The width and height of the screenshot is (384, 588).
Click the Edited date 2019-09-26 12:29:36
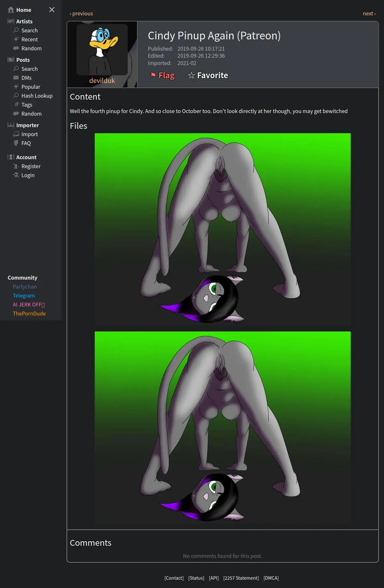click(201, 56)
